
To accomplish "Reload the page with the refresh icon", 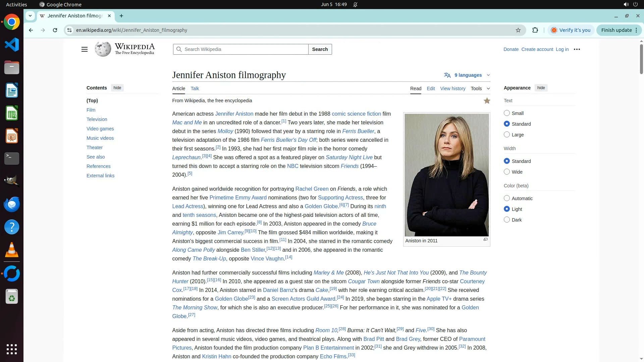I will click(x=55, y=30).
